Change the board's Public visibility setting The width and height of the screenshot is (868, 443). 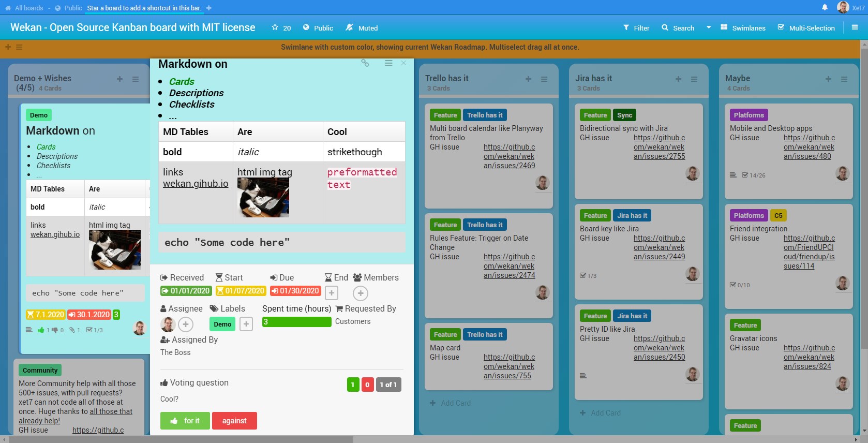tap(318, 28)
